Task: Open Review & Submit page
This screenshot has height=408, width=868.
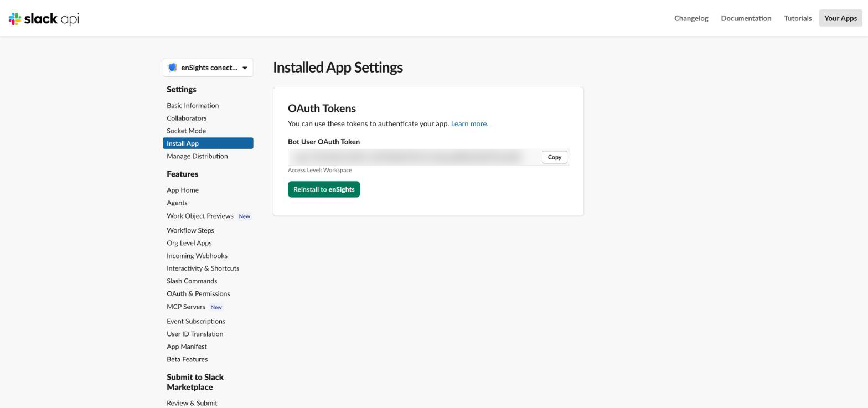Action: pyautogui.click(x=192, y=403)
